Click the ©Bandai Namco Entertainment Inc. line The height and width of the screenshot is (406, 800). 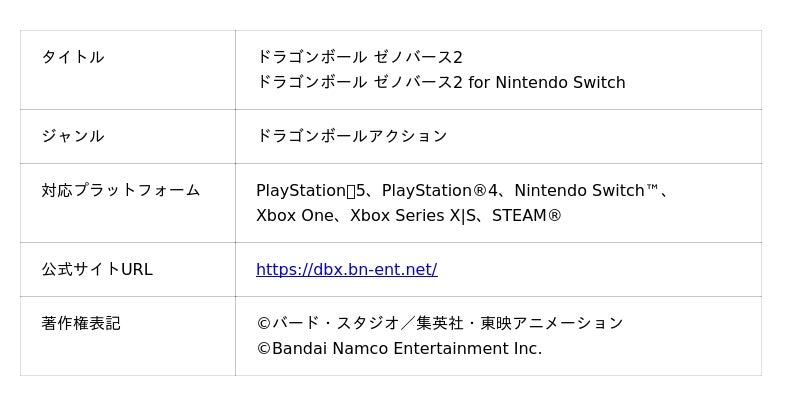pyautogui.click(x=398, y=348)
